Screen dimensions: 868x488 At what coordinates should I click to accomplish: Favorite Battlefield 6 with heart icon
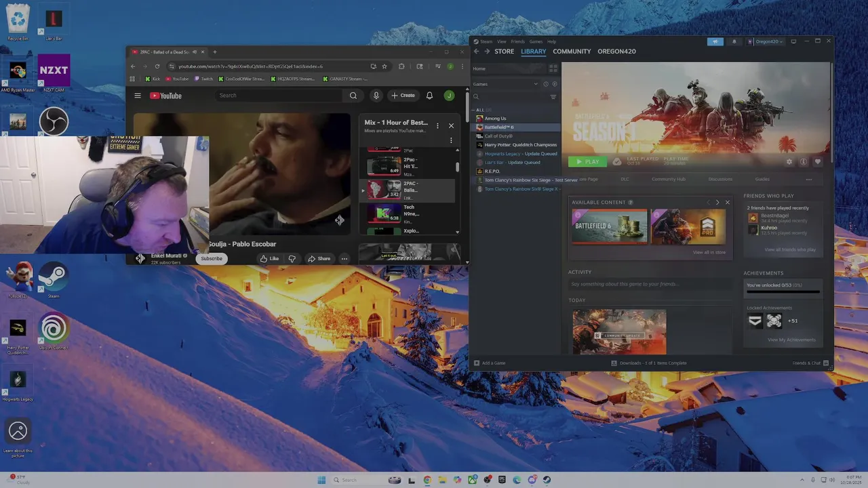818,162
